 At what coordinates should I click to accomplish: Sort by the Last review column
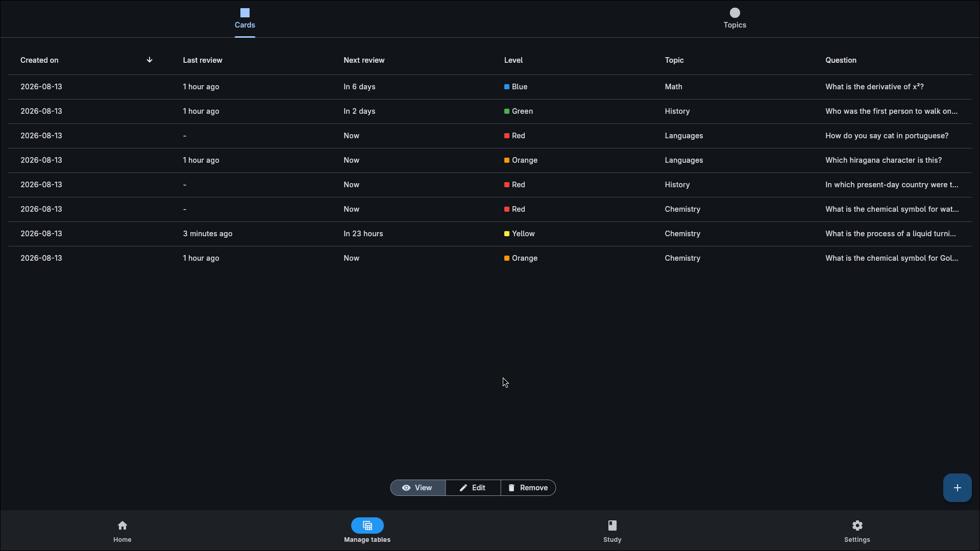tap(203, 60)
